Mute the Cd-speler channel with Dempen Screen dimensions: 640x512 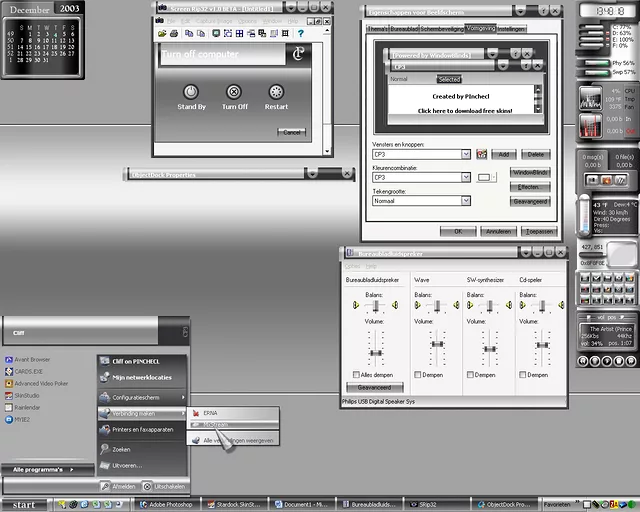pos(524,375)
